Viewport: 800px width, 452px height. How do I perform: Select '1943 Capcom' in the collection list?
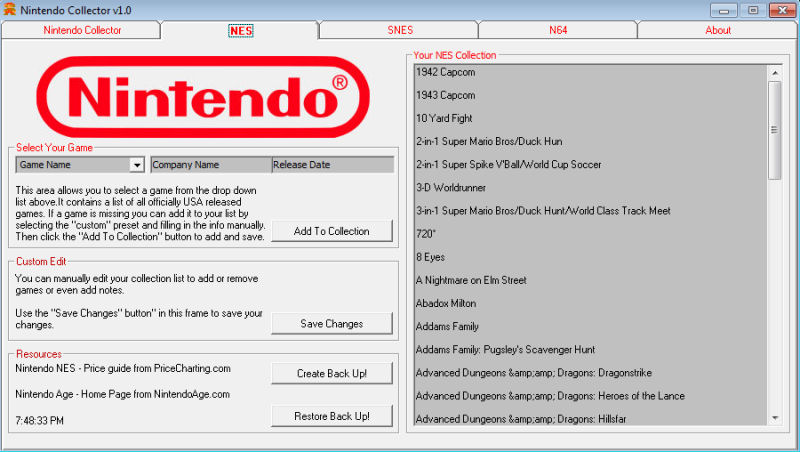[445, 95]
